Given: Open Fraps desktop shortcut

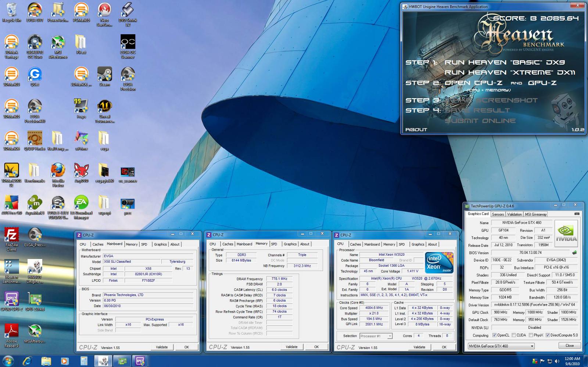Looking at the screenshot, I should coord(81,109).
